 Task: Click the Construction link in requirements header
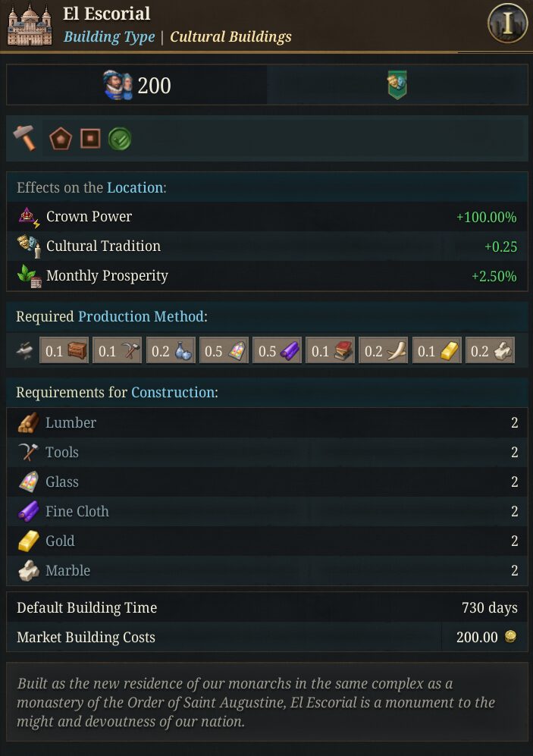point(173,392)
